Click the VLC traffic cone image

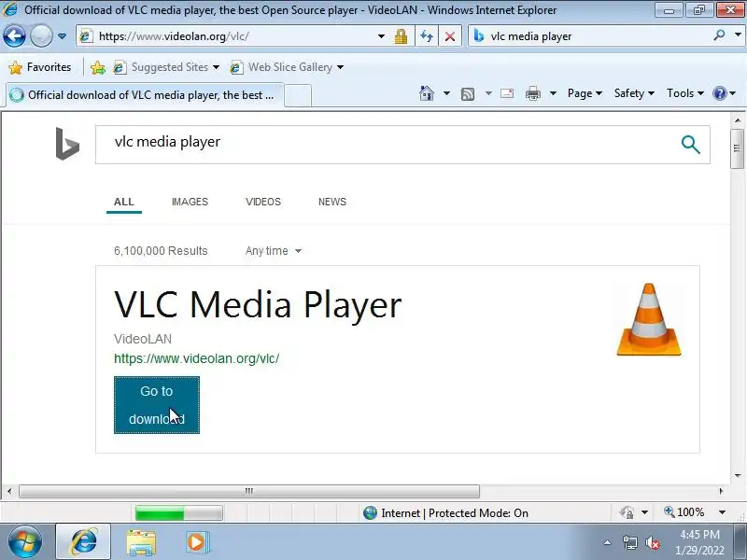click(649, 319)
